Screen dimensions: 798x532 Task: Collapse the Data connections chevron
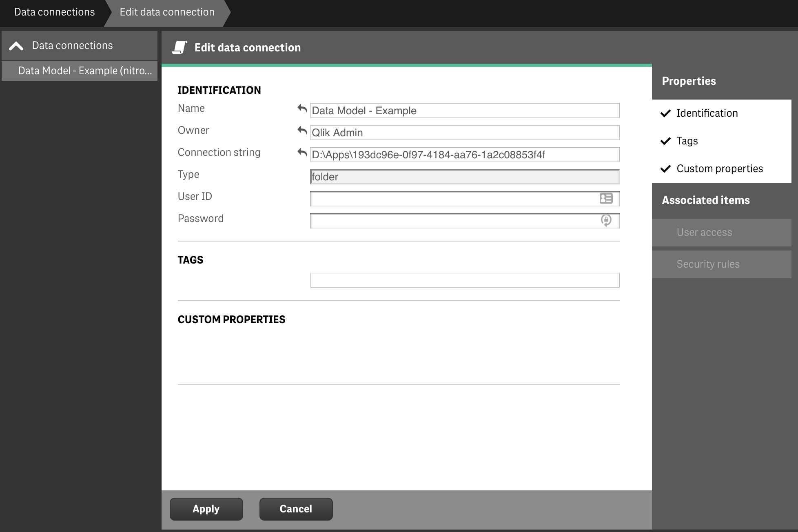tap(16, 46)
